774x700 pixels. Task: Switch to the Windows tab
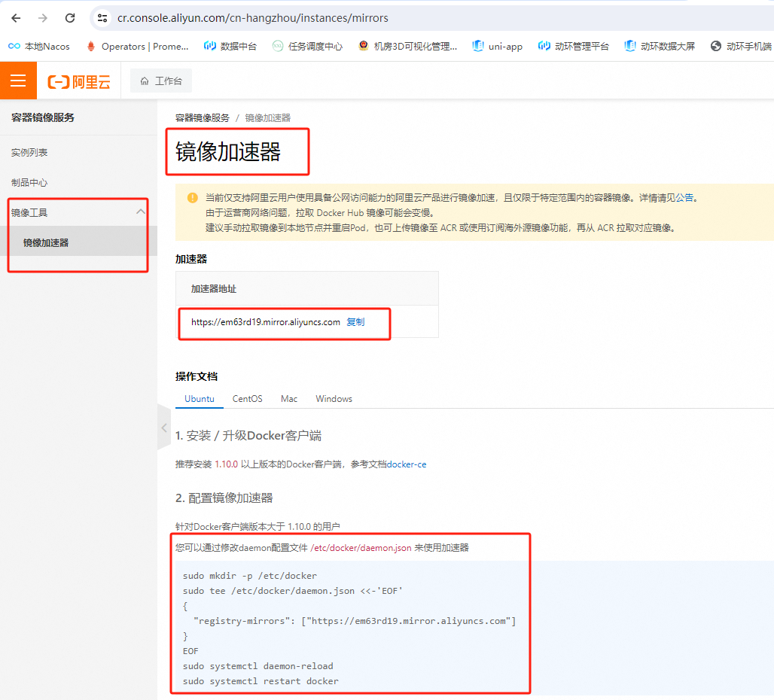point(334,399)
